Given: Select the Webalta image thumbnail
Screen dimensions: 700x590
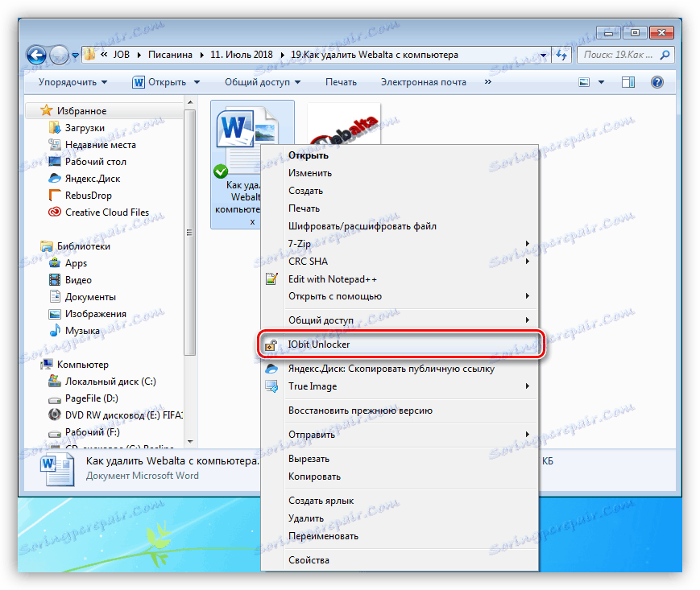Looking at the screenshot, I should tap(344, 125).
